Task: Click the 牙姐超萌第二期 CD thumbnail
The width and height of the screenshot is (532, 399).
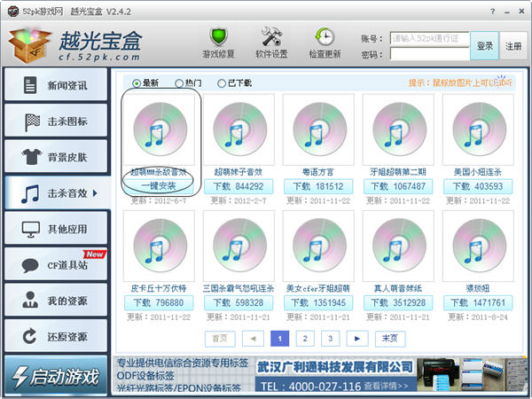Action: pos(398,129)
